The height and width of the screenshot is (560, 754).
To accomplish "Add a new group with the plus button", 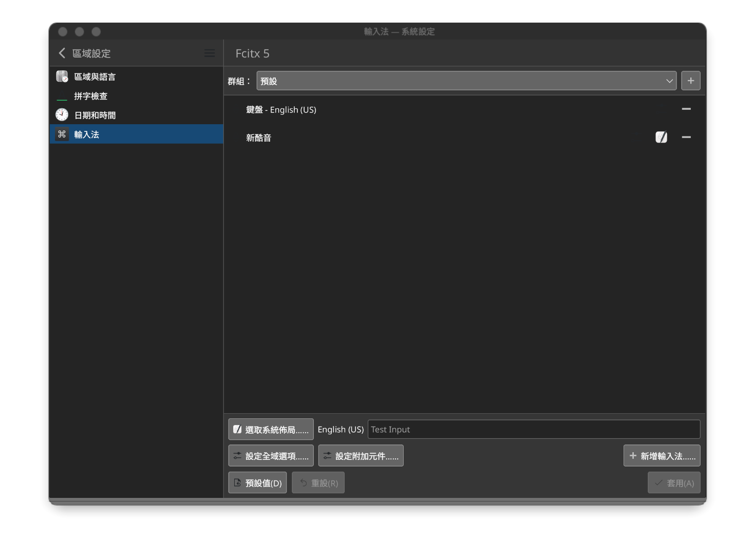I will (x=691, y=81).
